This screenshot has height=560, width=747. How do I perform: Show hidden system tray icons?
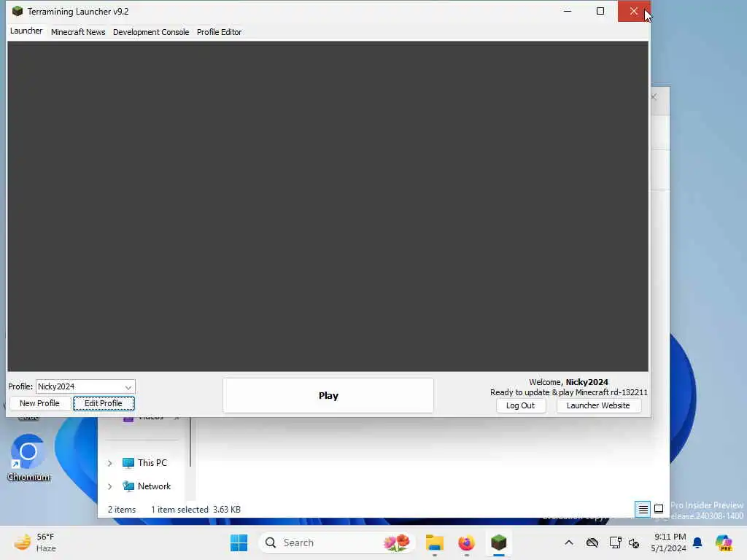[x=569, y=542]
